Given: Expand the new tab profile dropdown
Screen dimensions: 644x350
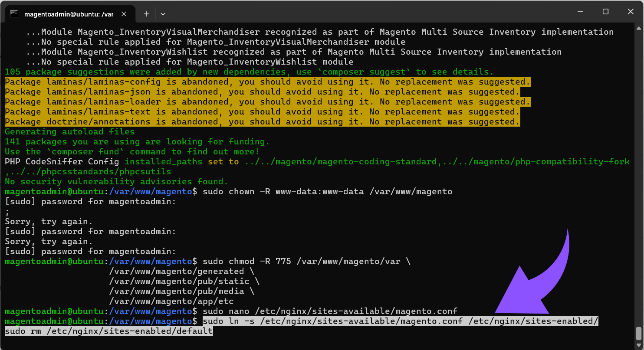Looking at the screenshot, I should (x=163, y=14).
